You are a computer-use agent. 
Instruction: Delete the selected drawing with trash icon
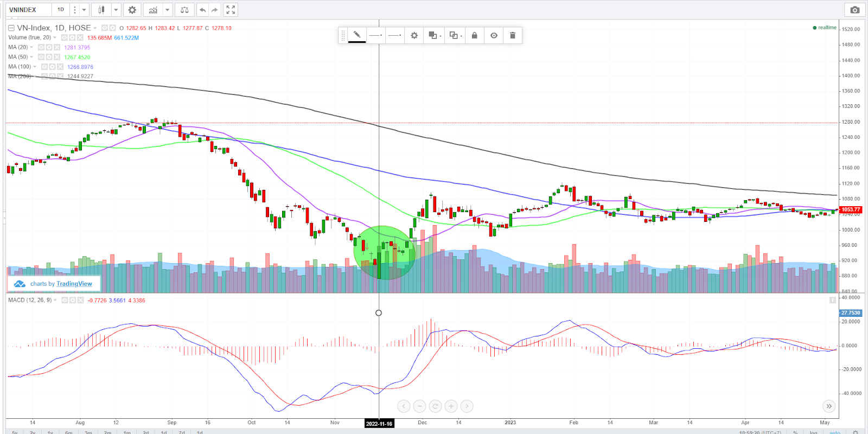coord(513,35)
